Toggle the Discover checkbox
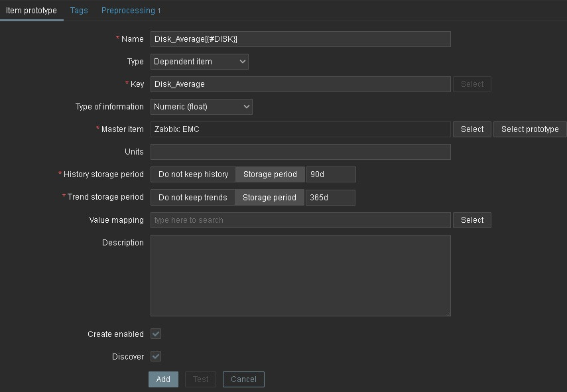The image size is (567, 392). pos(156,357)
